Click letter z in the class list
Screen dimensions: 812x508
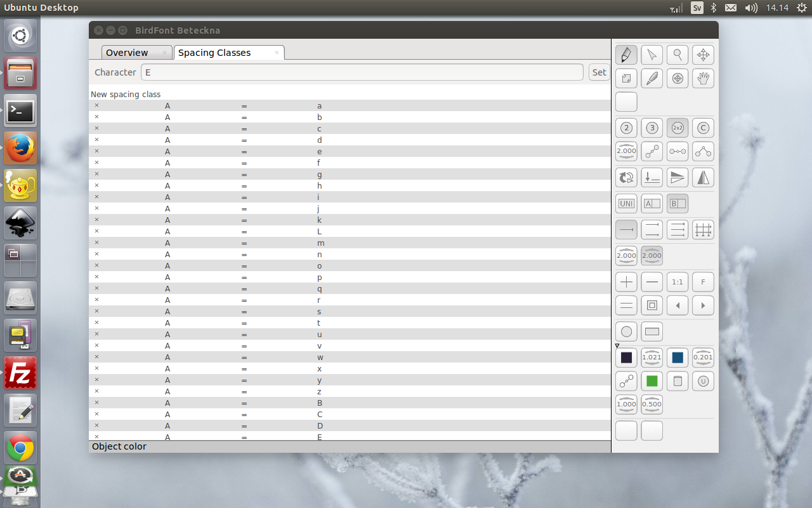[320, 392]
